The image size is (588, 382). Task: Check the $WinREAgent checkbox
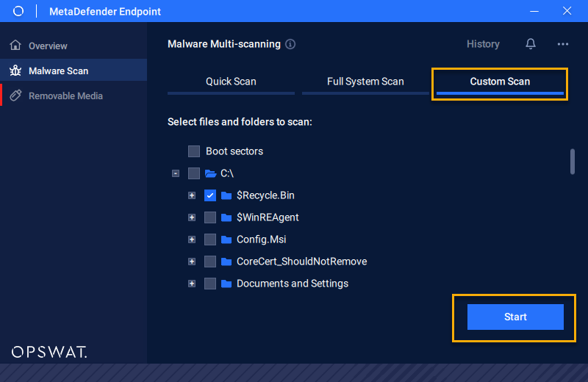[210, 217]
